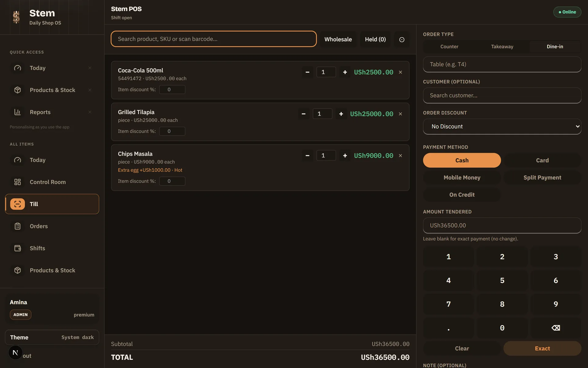Open the Orders page
The height and width of the screenshot is (368, 588).
[x=52, y=226]
